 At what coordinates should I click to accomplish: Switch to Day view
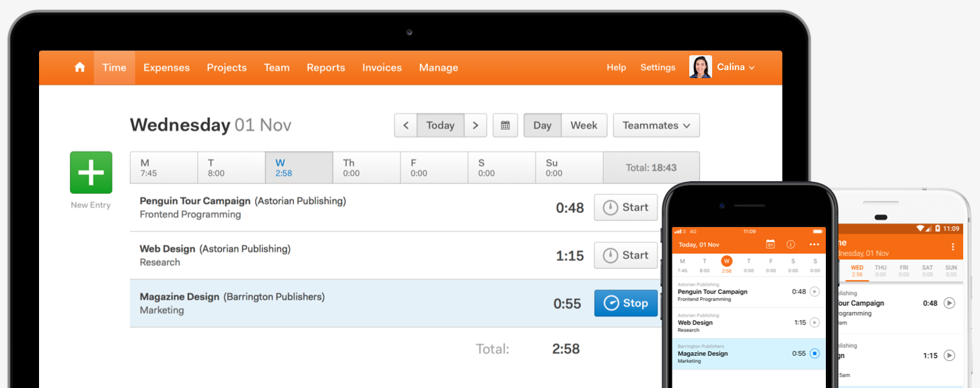pos(542,125)
